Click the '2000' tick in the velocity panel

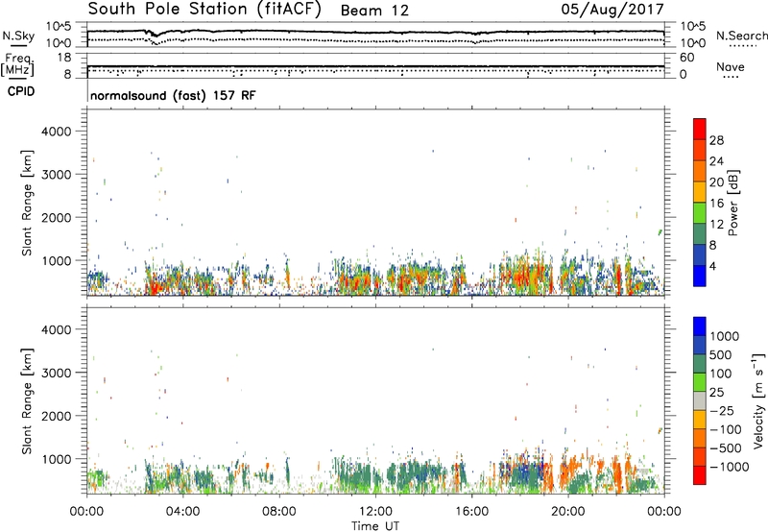56,416
